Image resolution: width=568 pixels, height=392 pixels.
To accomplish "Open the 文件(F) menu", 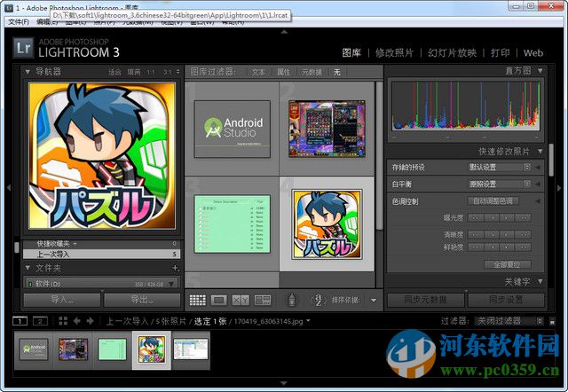I will [19, 22].
